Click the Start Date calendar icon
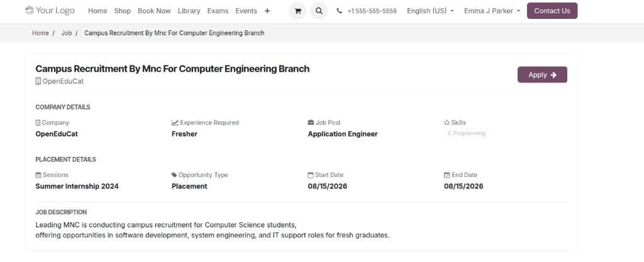This screenshot has height=262, width=644. (x=311, y=175)
